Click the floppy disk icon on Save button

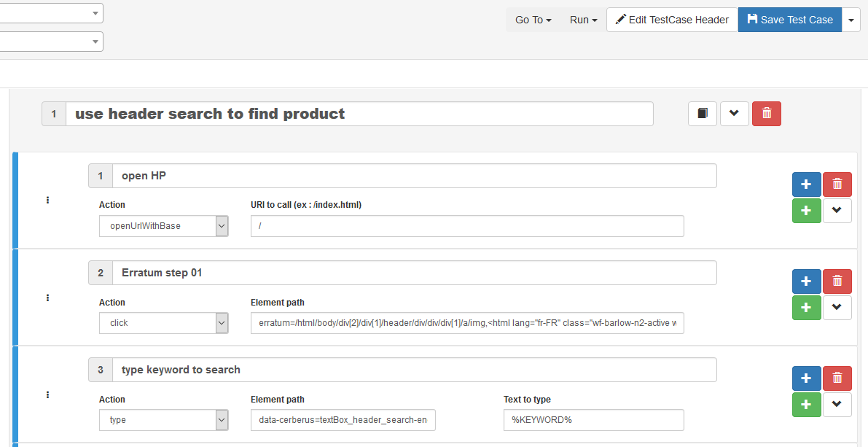(x=752, y=19)
